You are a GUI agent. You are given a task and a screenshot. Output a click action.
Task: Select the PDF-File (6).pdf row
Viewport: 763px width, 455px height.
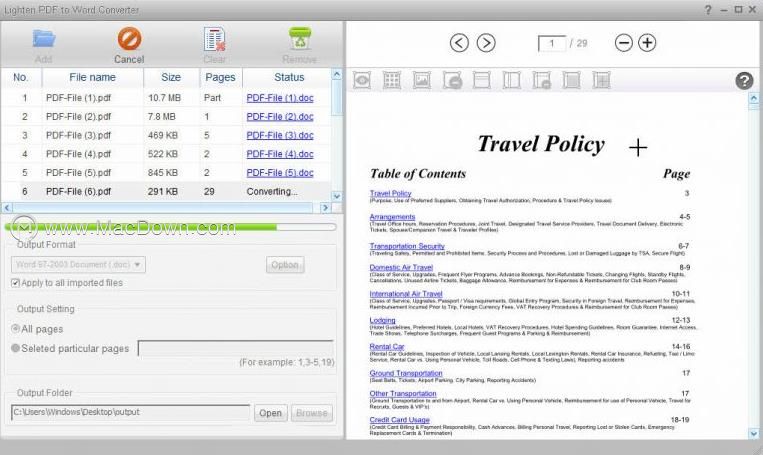[166, 192]
